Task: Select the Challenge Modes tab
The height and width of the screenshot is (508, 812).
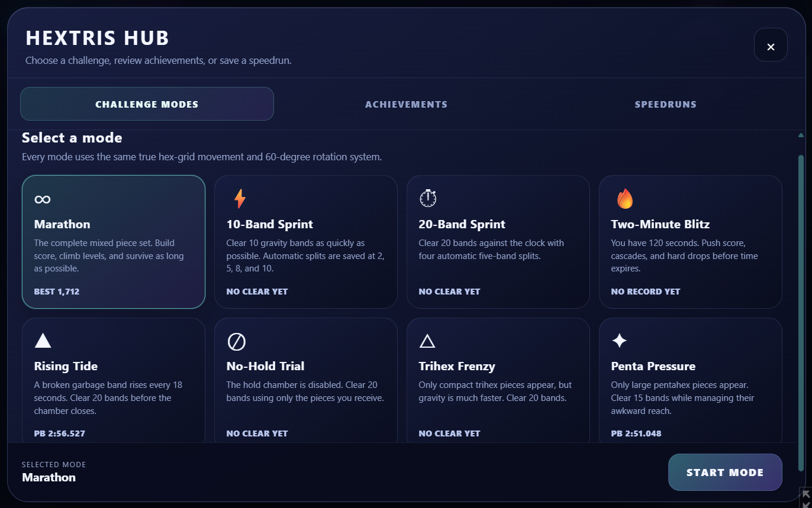Action: point(147,104)
